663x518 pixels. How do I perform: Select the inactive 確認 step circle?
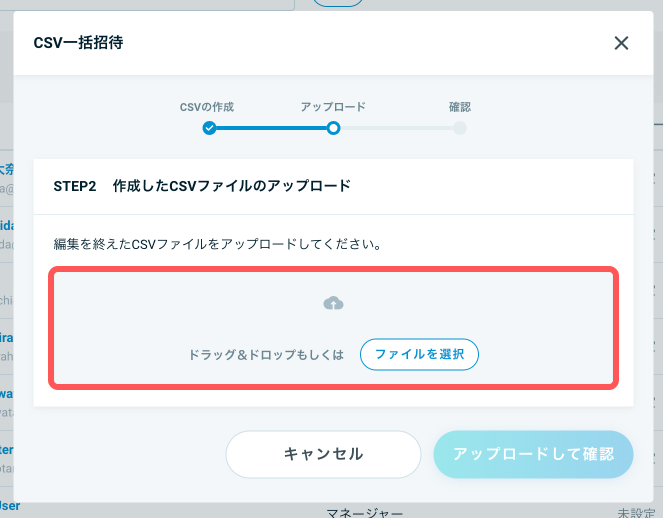tap(460, 128)
